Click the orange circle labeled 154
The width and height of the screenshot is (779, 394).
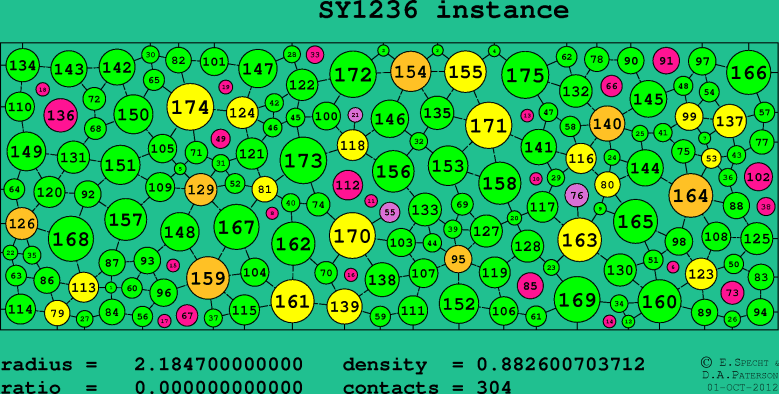pos(410,72)
